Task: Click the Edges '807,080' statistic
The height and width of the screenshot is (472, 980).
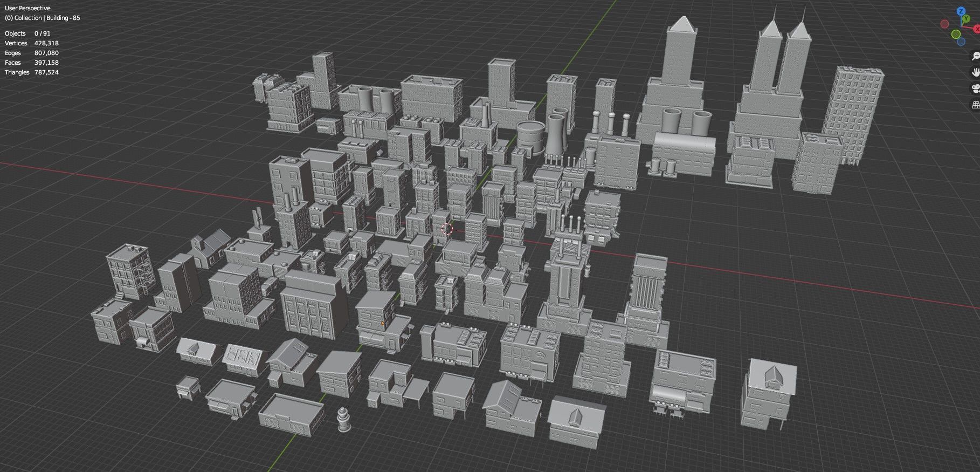Action: click(x=47, y=53)
